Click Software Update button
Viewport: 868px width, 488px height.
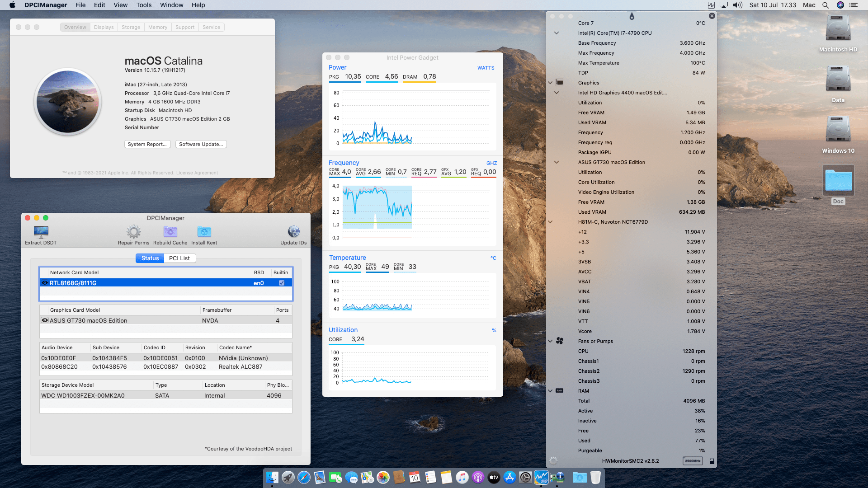pyautogui.click(x=201, y=144)
